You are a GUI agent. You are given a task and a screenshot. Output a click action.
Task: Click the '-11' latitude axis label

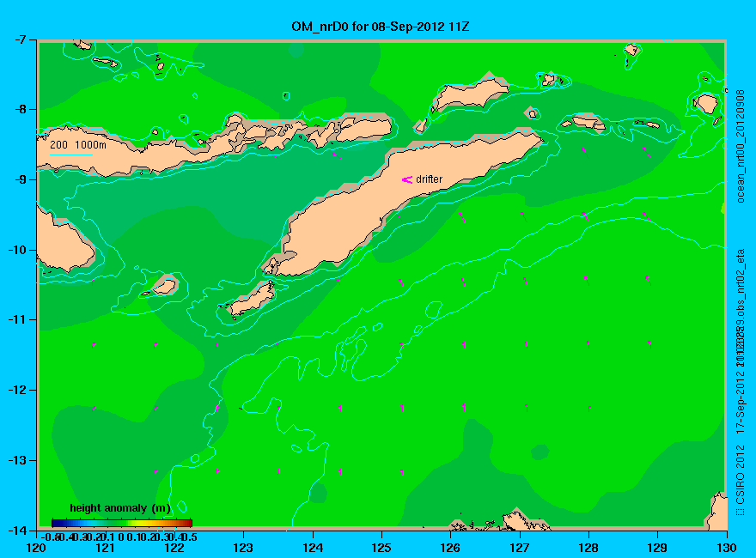point(17,319)
